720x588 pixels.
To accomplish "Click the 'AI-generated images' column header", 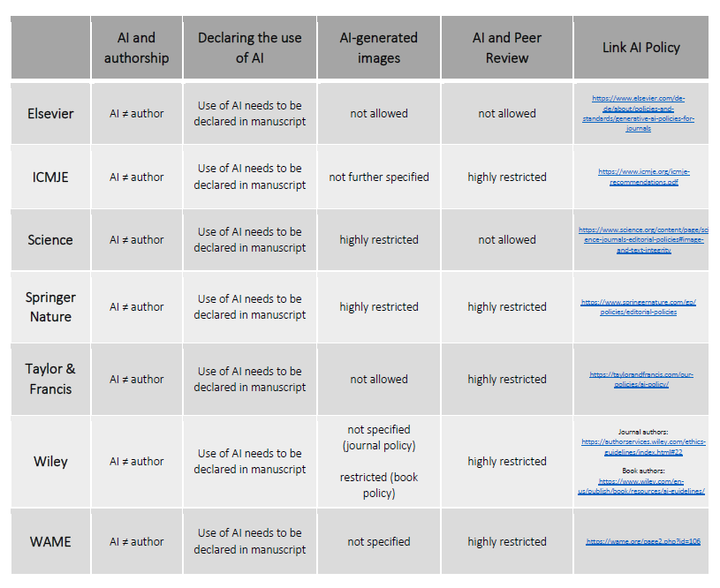I will tap(378, 48).
